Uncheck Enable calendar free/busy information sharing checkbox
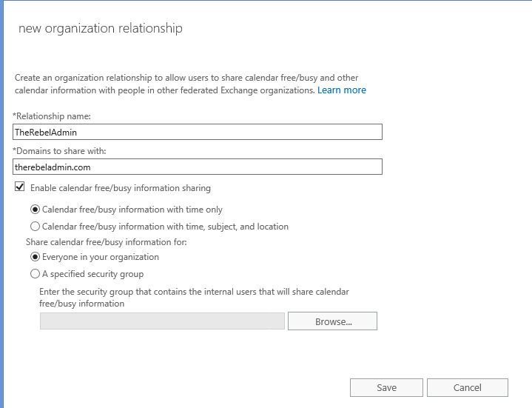Viewport: 532px width, 408px height. (x=20, y=187)
